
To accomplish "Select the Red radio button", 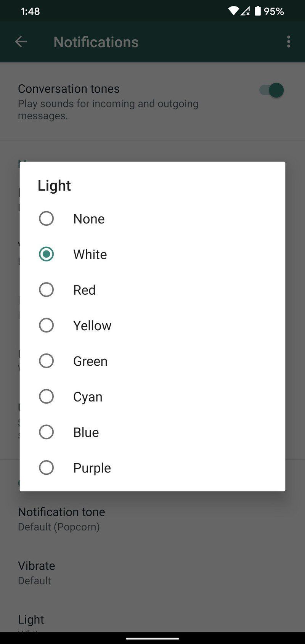I will point(47,290).
